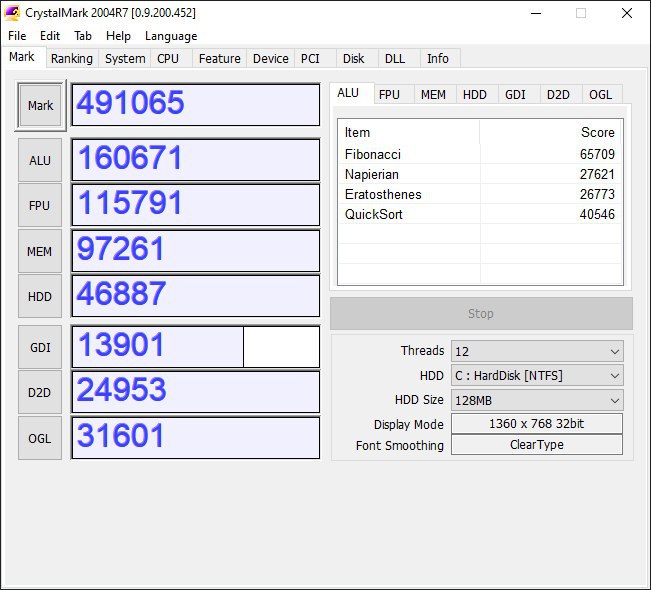This screenshot has height=590, width=651.
Task: Run the full Mark benchmark button
Action: 40,105
